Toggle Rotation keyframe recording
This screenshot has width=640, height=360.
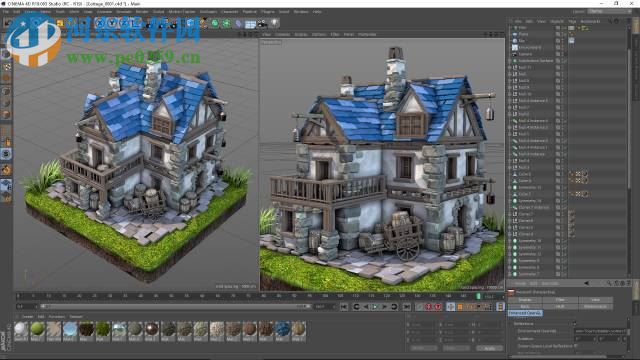(x=469, y=307)
